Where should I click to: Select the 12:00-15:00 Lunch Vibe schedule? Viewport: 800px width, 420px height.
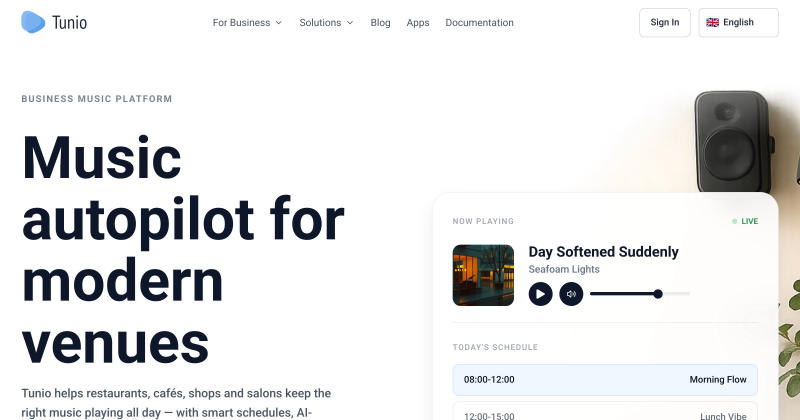(x=605, y=413)
